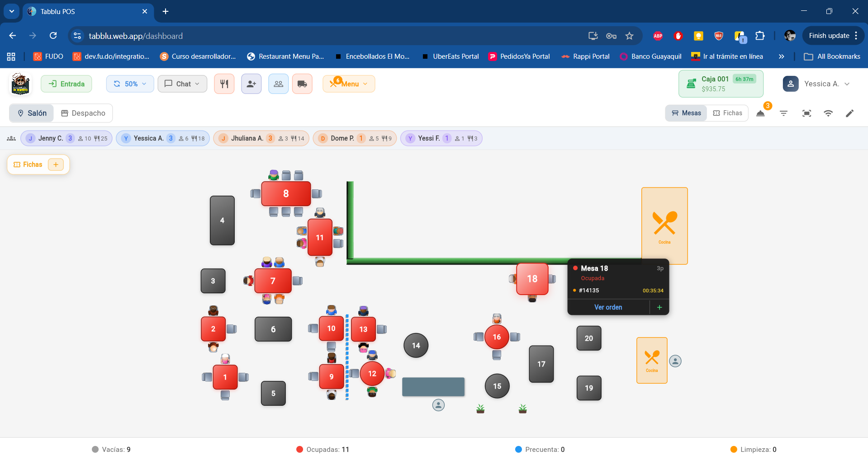
Task: Switch view to Mesas toggle
Action: click(x=686, y=113)
